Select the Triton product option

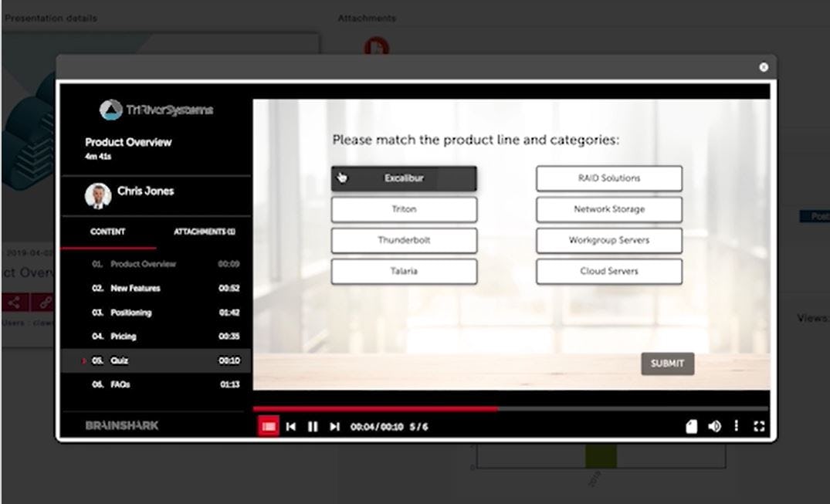[x=404, y=209]
